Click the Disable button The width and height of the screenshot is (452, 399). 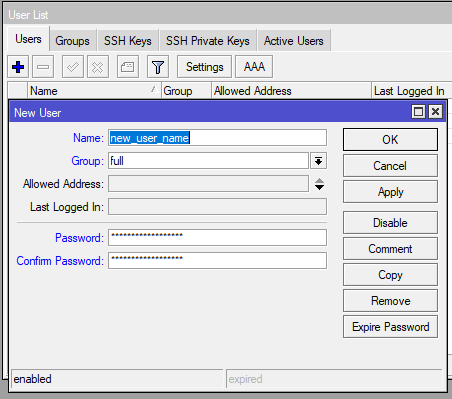pyautogui.click(x=390, y=222)
